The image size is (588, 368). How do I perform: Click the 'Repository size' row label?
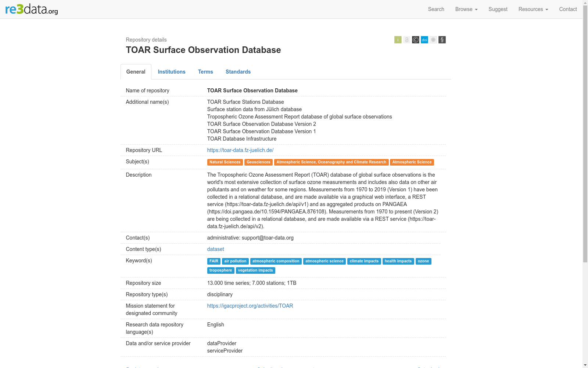point(143,283)
